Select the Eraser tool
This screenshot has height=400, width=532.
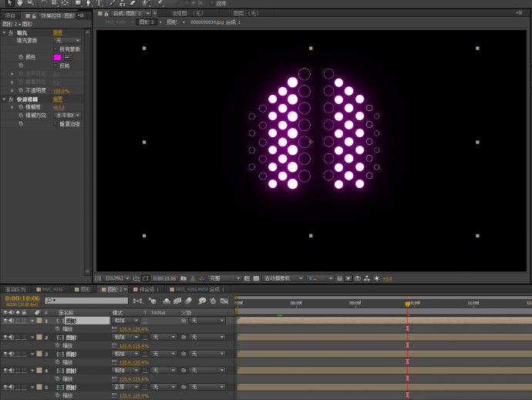(x=133, y=3)
